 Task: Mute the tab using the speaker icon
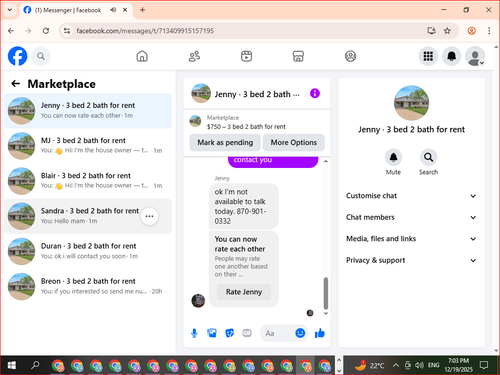(x=113, y=10)
